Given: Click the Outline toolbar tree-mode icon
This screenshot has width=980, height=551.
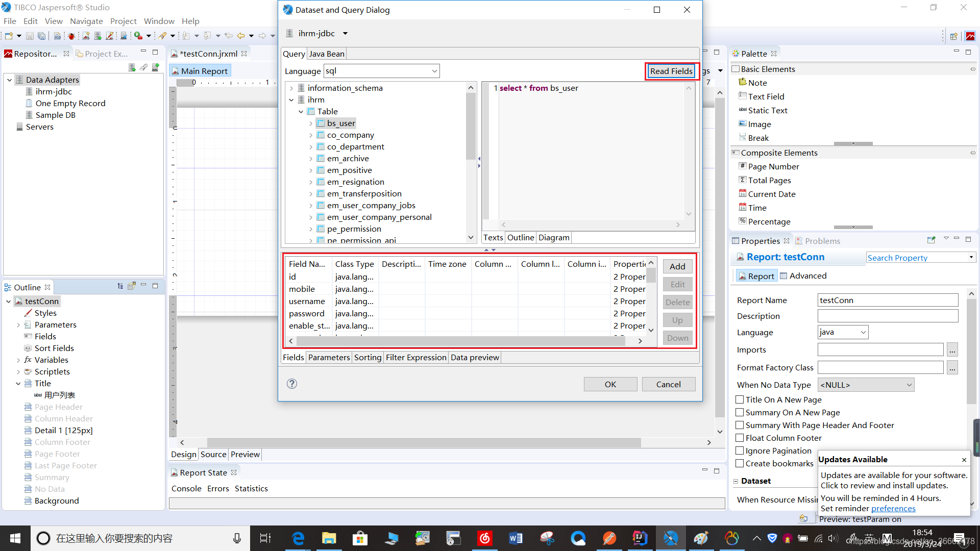Looking at the screenshot, I should (x=120, y=286).
